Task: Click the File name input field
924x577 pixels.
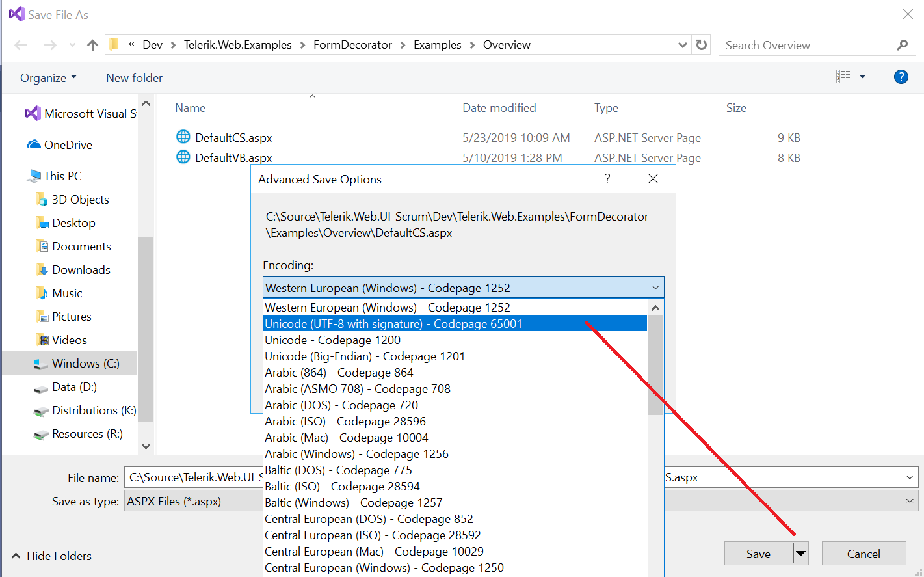Action: [x=521, y=477]
